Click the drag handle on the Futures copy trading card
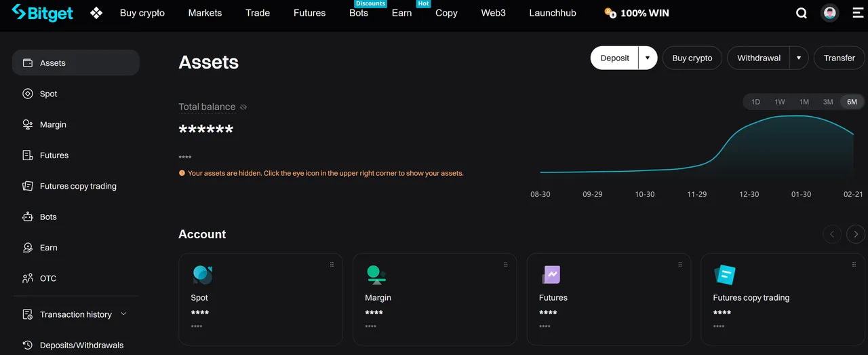868x355 pixels. 854,264
